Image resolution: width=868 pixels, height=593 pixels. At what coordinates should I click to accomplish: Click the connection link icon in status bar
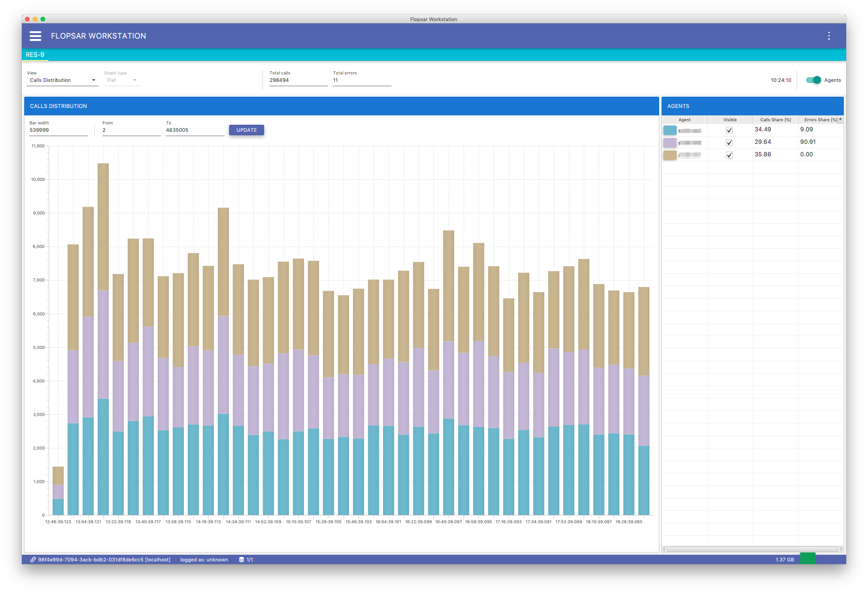pyautogui.click(x=33, y=559)
